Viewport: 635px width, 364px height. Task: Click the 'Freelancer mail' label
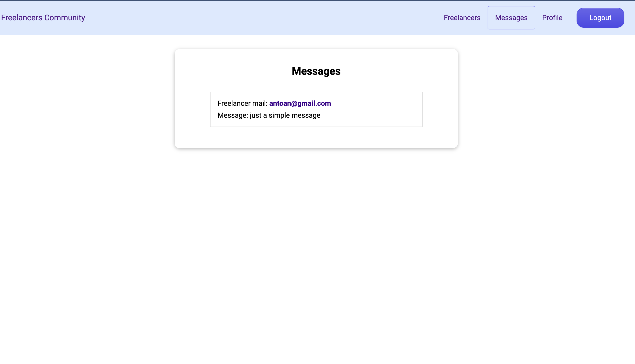[242, 103]
